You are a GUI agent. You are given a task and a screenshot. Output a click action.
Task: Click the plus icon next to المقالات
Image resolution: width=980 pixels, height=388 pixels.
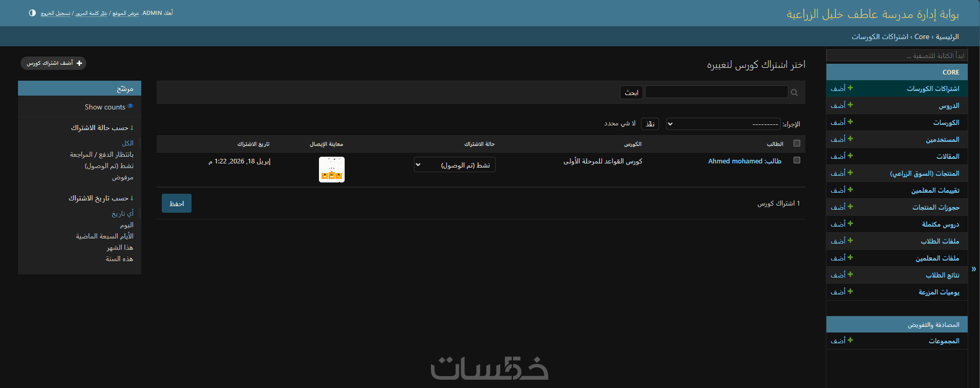(x=850, y=156)
